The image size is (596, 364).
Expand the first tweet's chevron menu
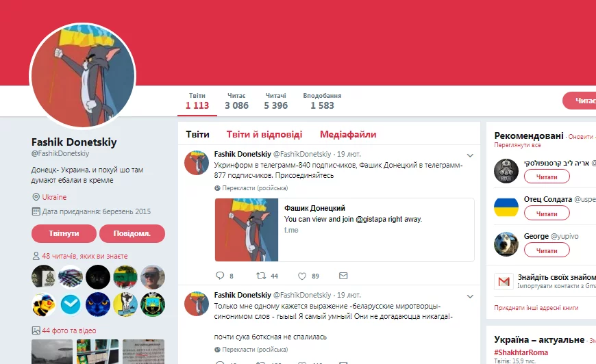pyautogui.click(x=470, y=155)
